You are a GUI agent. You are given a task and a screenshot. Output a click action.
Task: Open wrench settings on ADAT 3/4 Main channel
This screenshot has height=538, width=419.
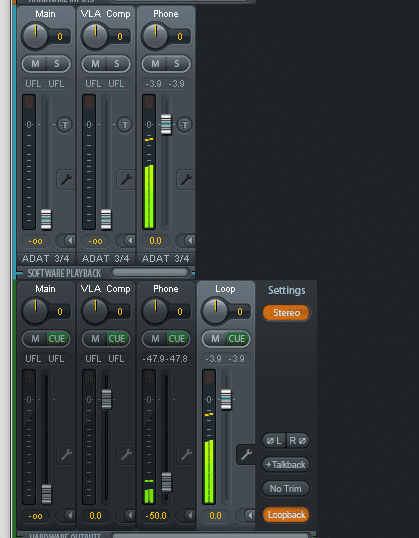66,179
